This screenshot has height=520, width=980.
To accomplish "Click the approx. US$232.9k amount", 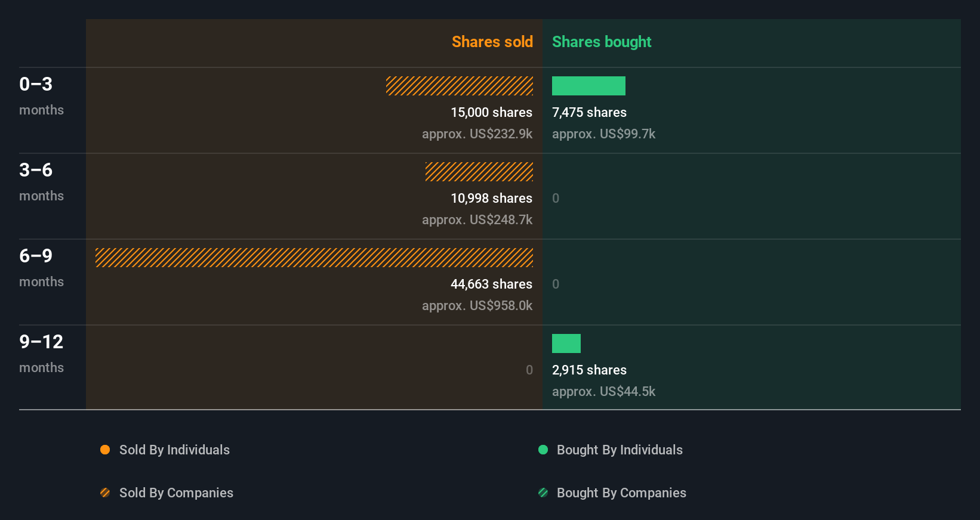I will [x=477, y=134].
